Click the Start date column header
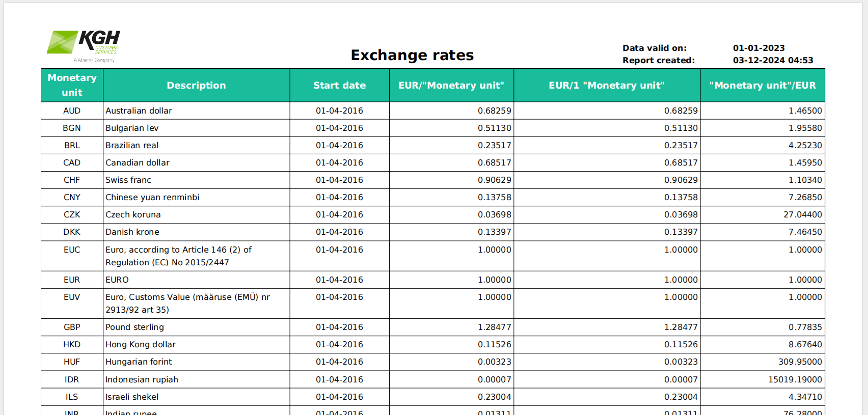 coord(339,86)
